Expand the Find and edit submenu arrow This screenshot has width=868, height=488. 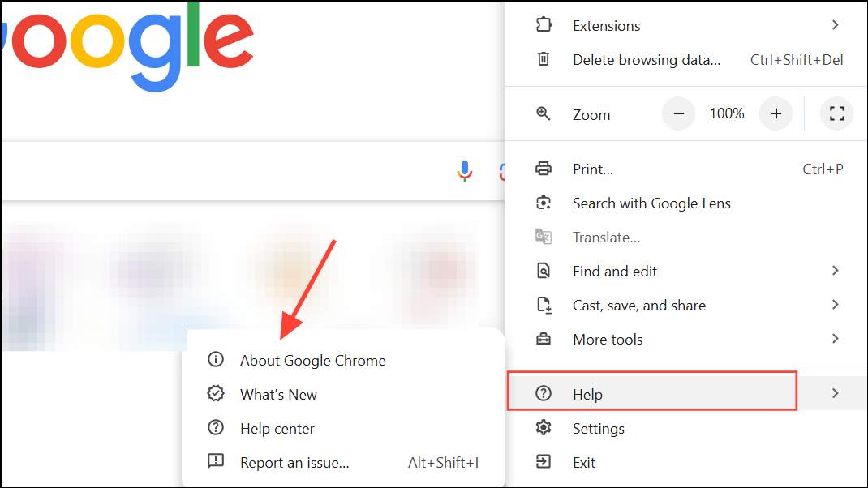[836, 271]
